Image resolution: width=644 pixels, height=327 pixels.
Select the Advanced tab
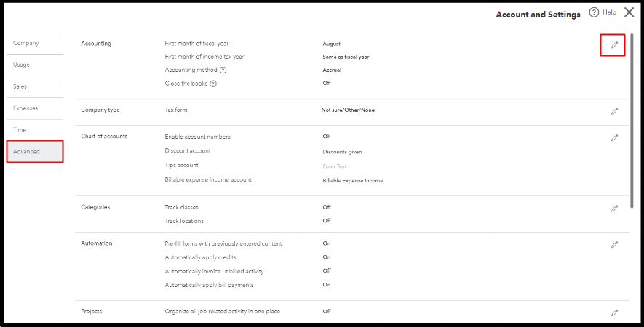click(35, 151)
